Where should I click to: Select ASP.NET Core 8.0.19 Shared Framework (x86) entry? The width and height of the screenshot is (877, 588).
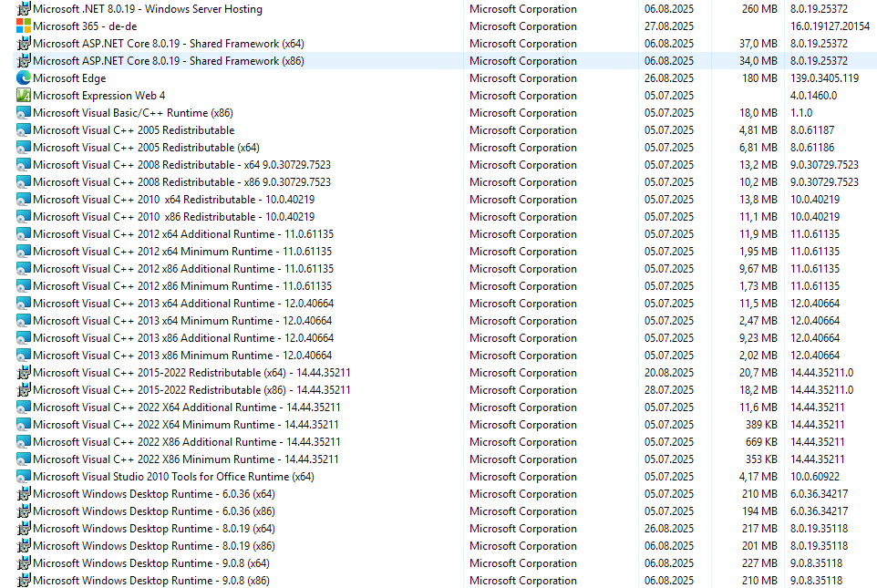click(169, 61)
